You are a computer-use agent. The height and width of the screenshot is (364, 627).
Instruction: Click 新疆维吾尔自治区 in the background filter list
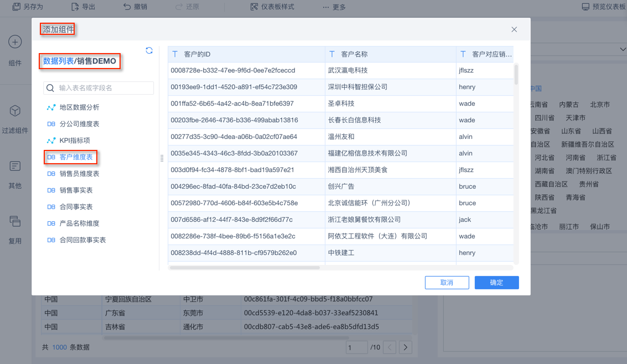pyautogui.click(x=587, y=144)
